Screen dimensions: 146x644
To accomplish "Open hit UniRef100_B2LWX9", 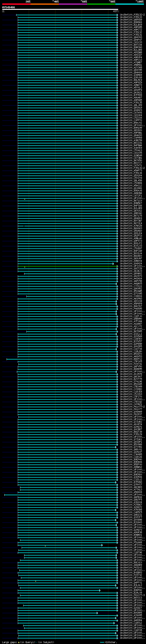I will [131, 25].
